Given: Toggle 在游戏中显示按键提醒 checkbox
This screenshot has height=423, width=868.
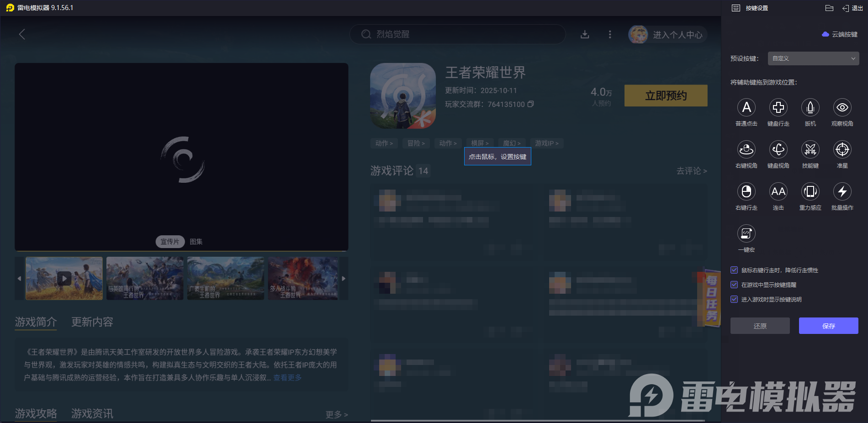Looking at the screenshot, I should click(x=734, y=285).
